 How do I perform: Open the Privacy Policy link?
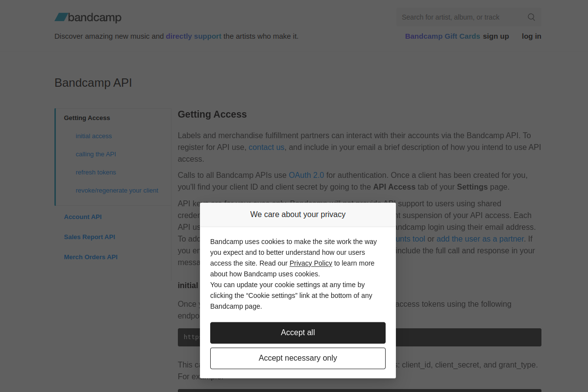point(311,263)
